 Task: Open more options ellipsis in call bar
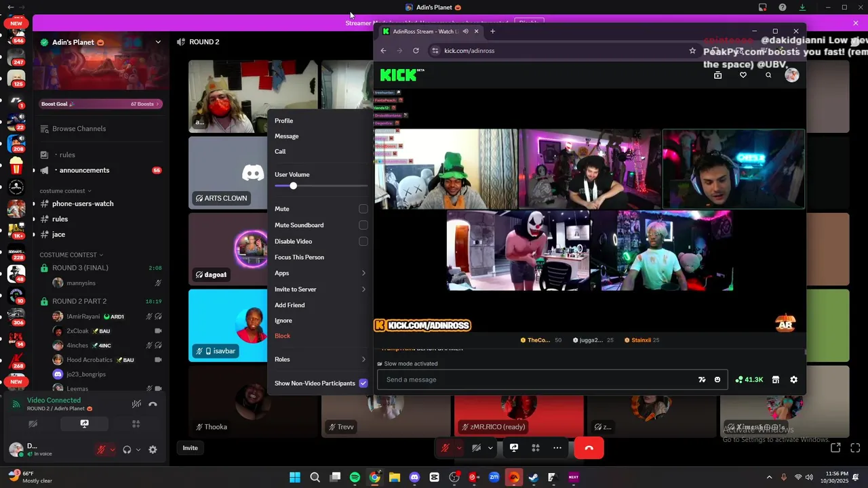[x=557, y=448]
